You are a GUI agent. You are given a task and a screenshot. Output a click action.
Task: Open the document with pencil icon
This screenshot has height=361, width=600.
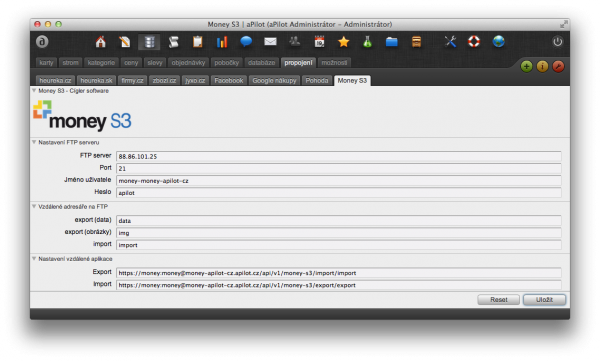pyautogui.click(x=125, y=41)
